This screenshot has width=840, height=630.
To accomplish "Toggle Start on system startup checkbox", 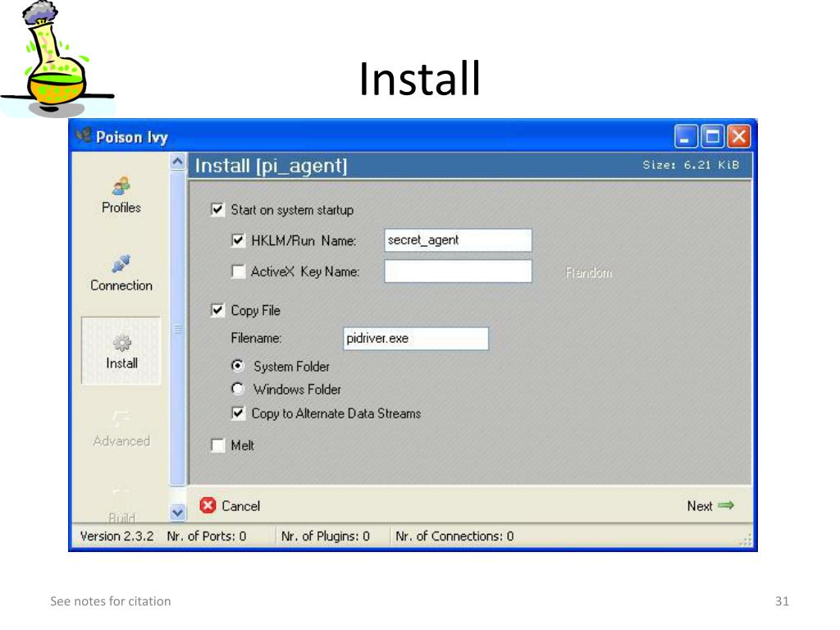I will click(x=217, y=209).
